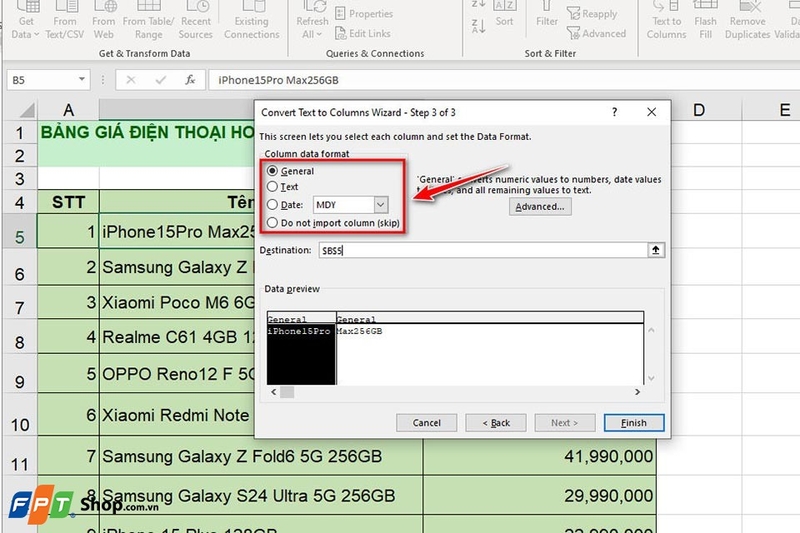Click cell OPPO Reno12 F
The width and height of the screenshot is (800, 533).
tap(177, 374)
